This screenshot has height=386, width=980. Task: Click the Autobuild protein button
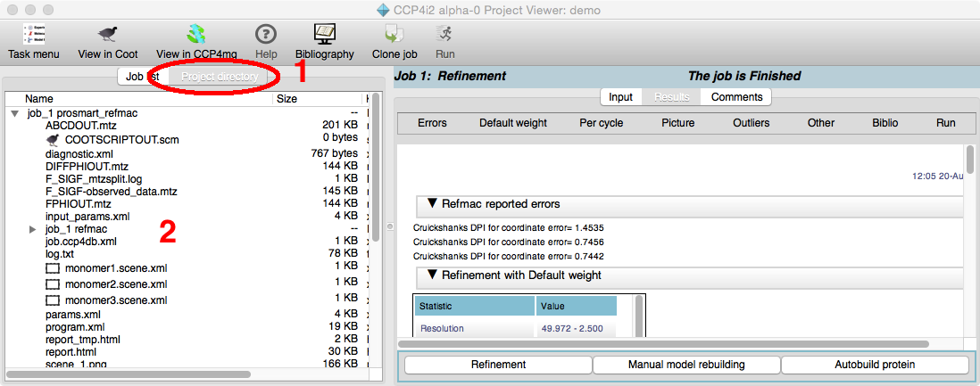click(x=874, y=365)
